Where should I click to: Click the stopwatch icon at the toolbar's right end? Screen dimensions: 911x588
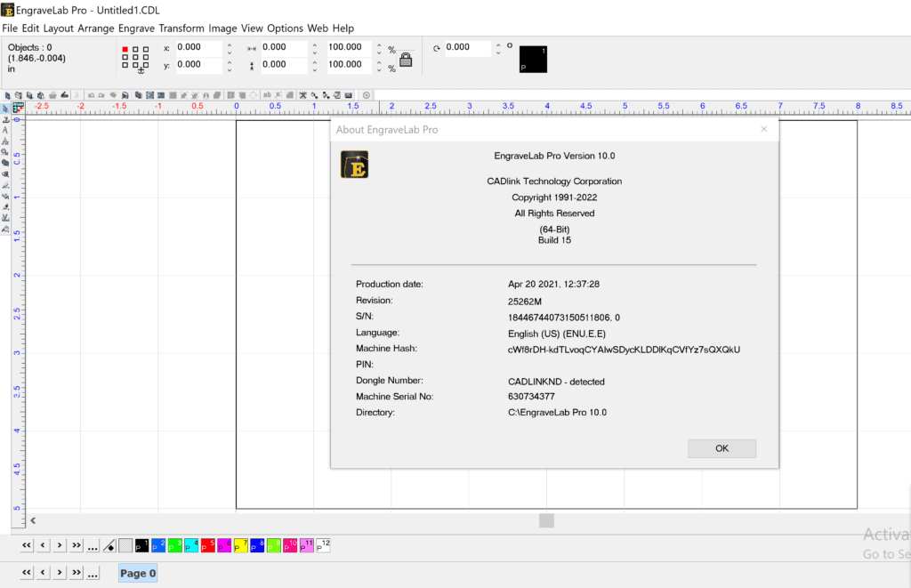click(x=367, y=94)
